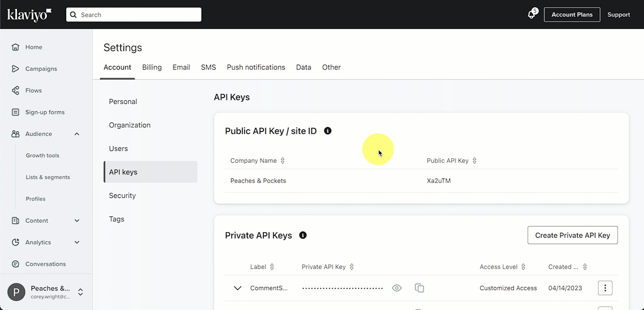Click the Sign-up forms icon
644x310 pixels.
pos(15,112)
